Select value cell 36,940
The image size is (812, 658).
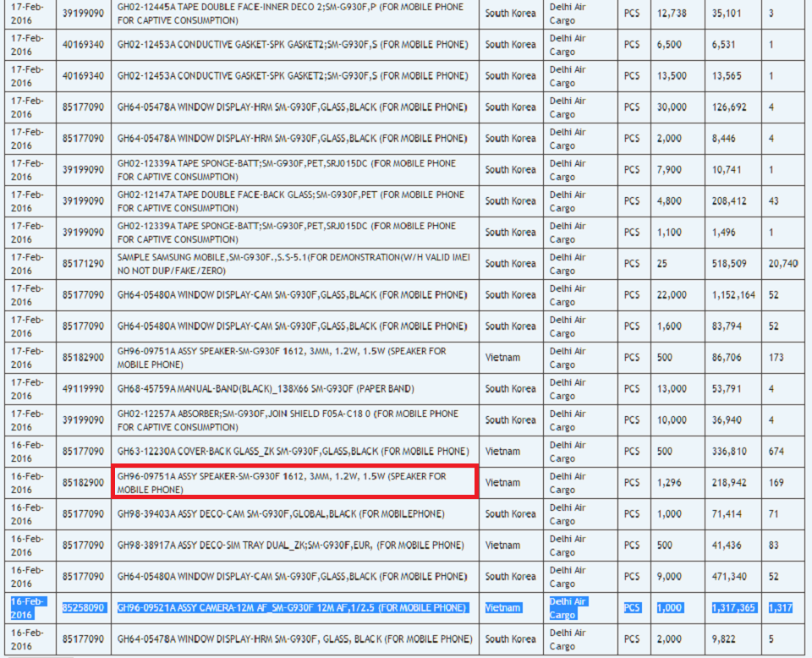coord(732,420)
